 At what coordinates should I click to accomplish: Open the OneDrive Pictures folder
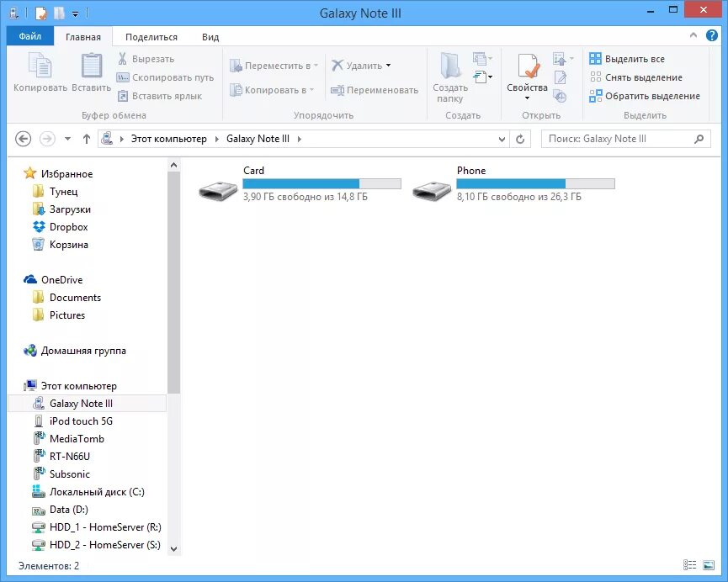[x=66, y=315]
